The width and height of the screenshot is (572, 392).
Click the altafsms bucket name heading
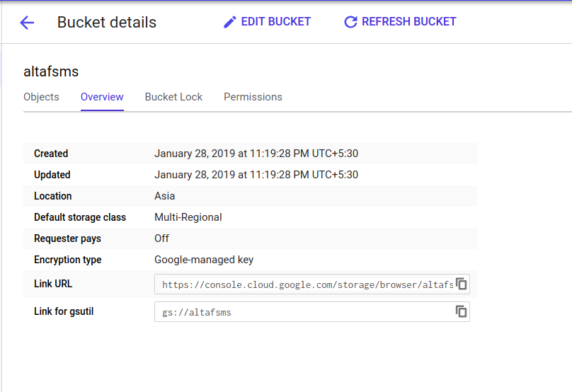(x=51, y=71)
